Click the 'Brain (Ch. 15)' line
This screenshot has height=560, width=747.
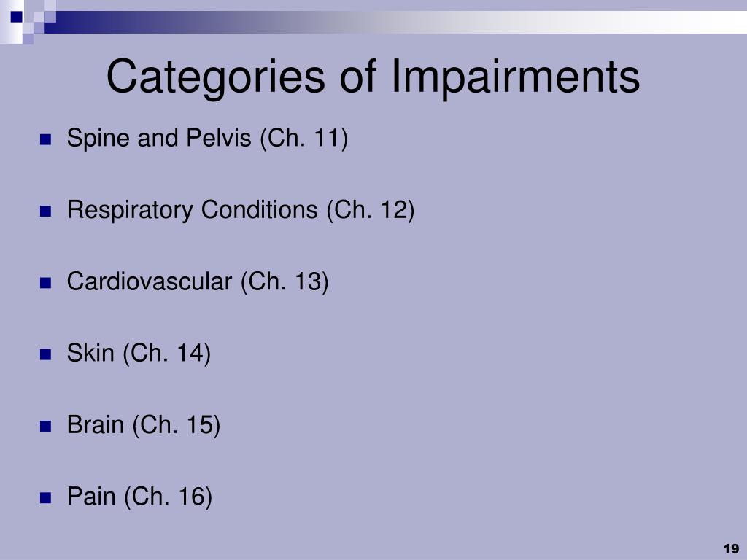point(144,425)
